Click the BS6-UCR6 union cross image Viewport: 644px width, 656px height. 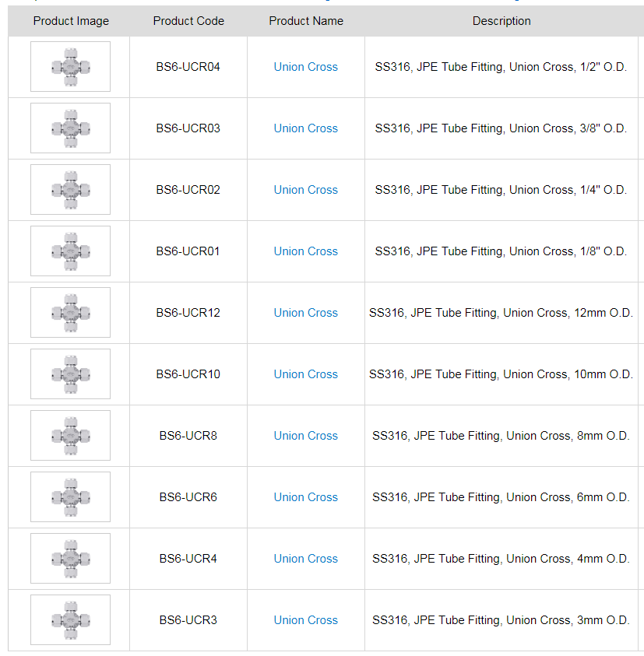70,497
